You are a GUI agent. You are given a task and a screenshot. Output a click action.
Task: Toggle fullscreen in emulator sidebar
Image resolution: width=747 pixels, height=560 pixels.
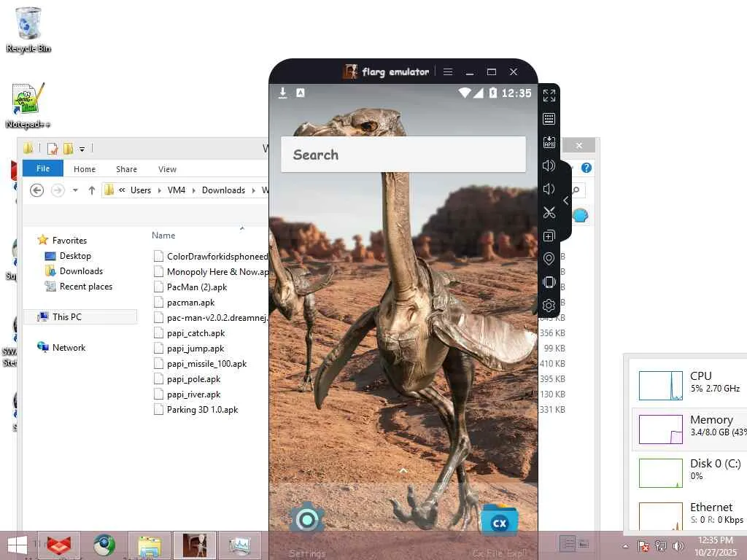(549, 96)
